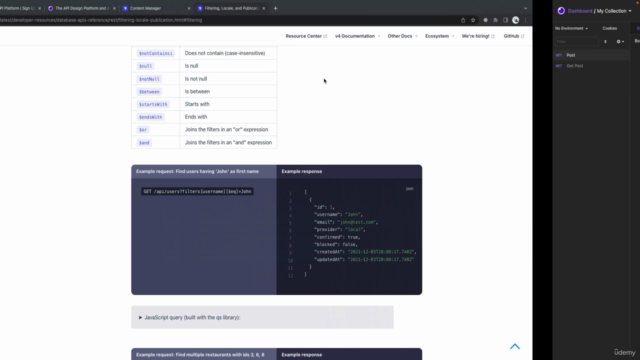Viewport: 640px width, 360px height.
Task: Click the sort requests icon in Insomnia
Action: tap(605, 42)
